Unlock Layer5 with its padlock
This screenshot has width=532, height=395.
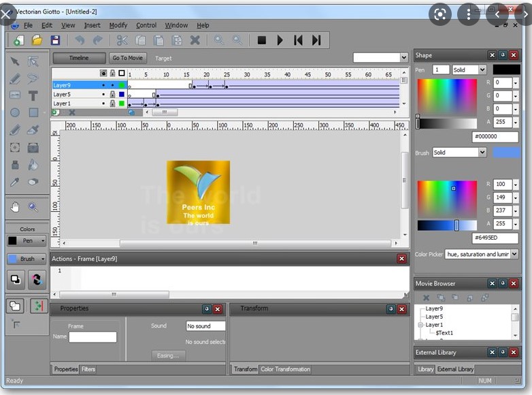pyautogui.click(x=112, y=94)
